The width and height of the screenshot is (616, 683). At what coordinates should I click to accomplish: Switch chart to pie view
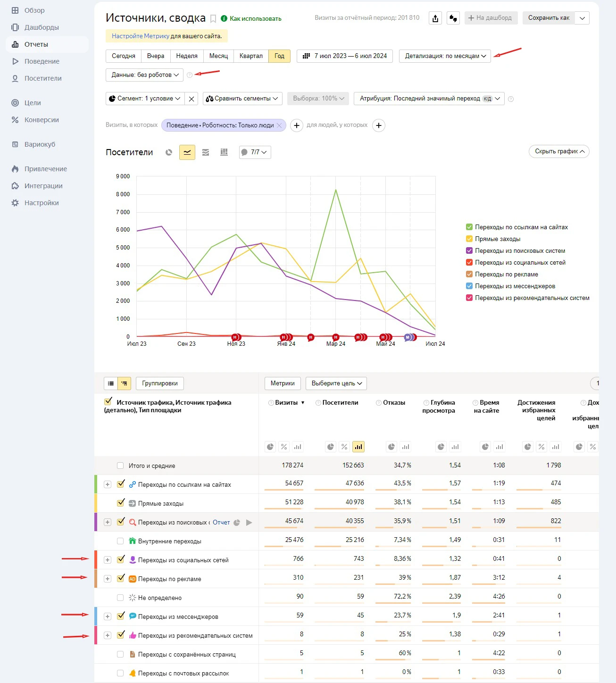pos(169,152)
